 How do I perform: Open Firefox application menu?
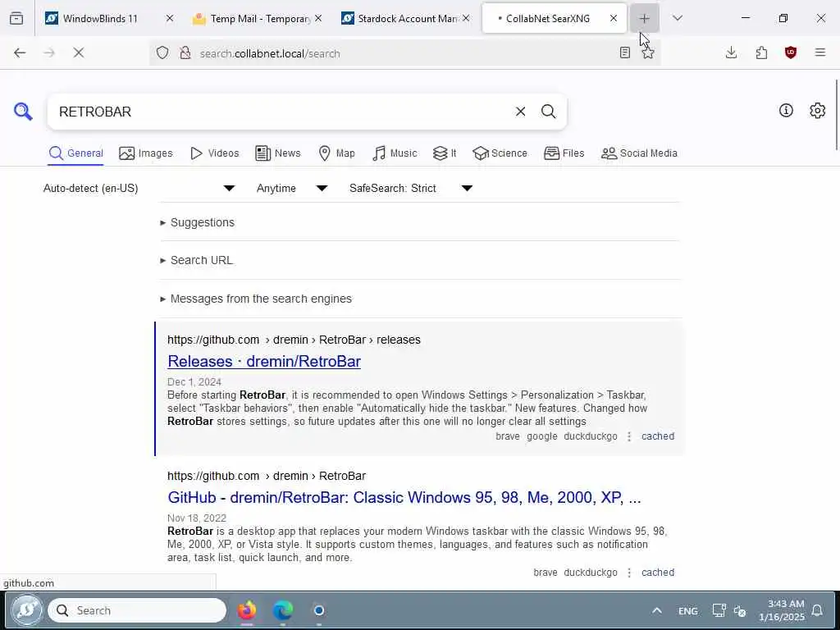[820, 52]
